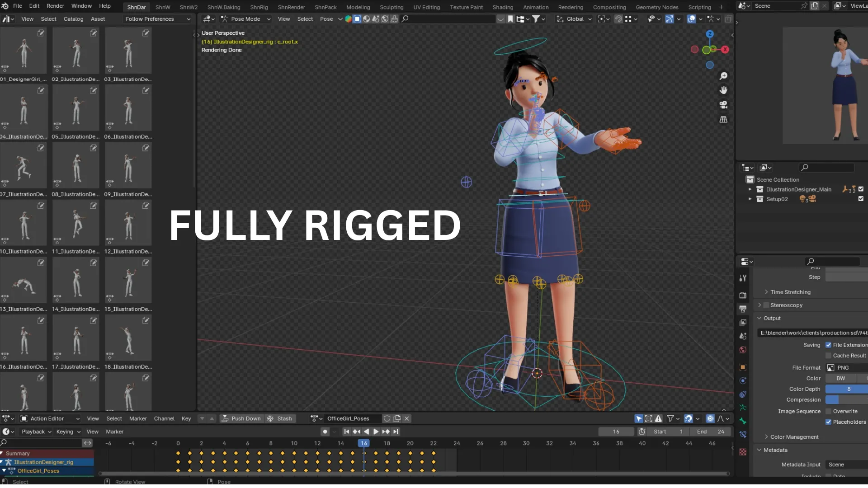Collapse the Output panel

click(759, 318)
